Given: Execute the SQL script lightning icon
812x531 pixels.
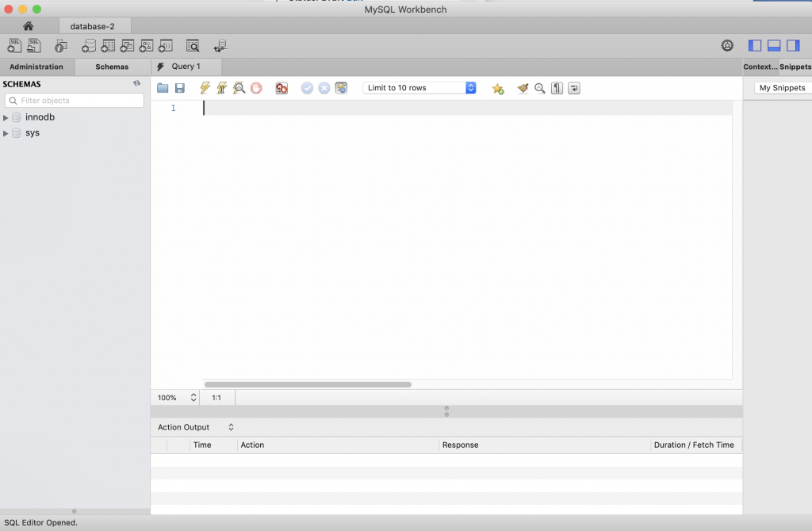Looking at the screenshot, I should pyautogui.click(x=205, y=88).
